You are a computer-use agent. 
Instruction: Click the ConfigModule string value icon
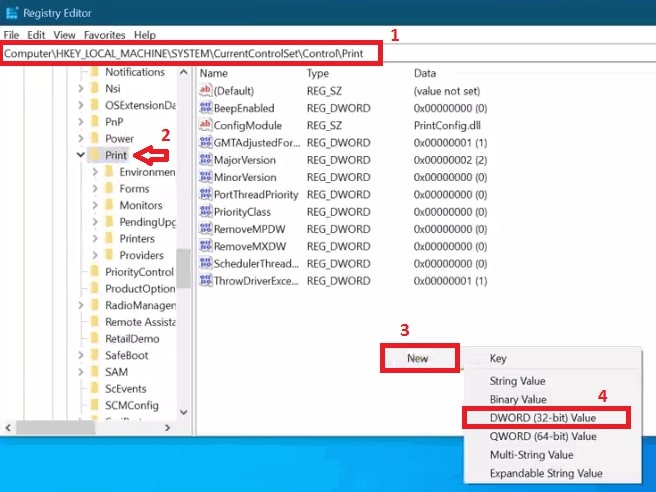click(x=205, y=125)
